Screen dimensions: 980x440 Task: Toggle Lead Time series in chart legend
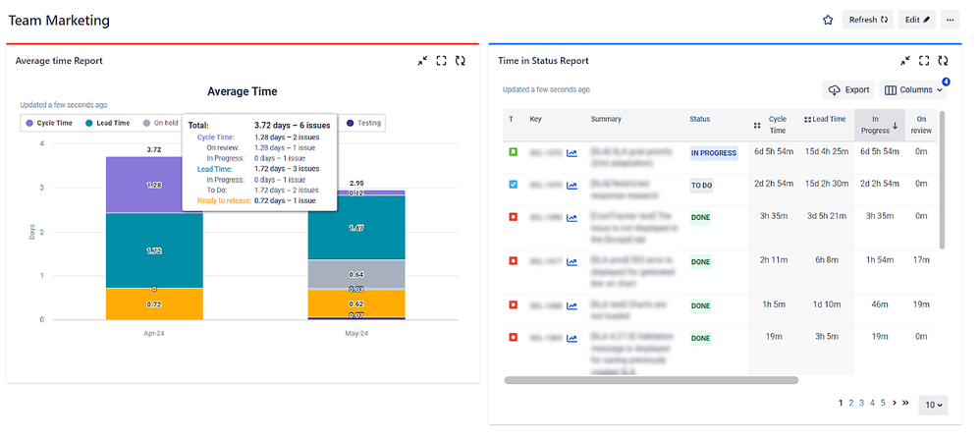pos(107,123)
